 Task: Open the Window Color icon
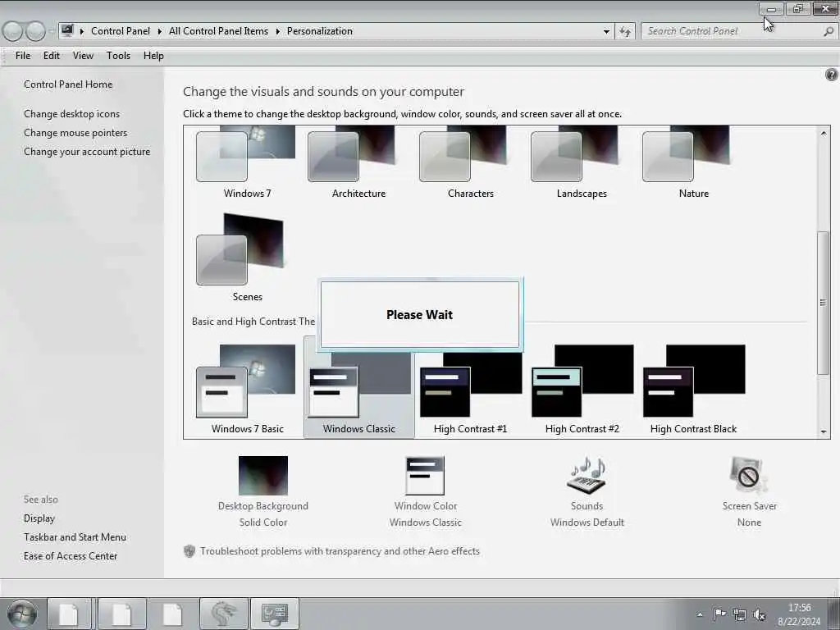tap(425, 475)
